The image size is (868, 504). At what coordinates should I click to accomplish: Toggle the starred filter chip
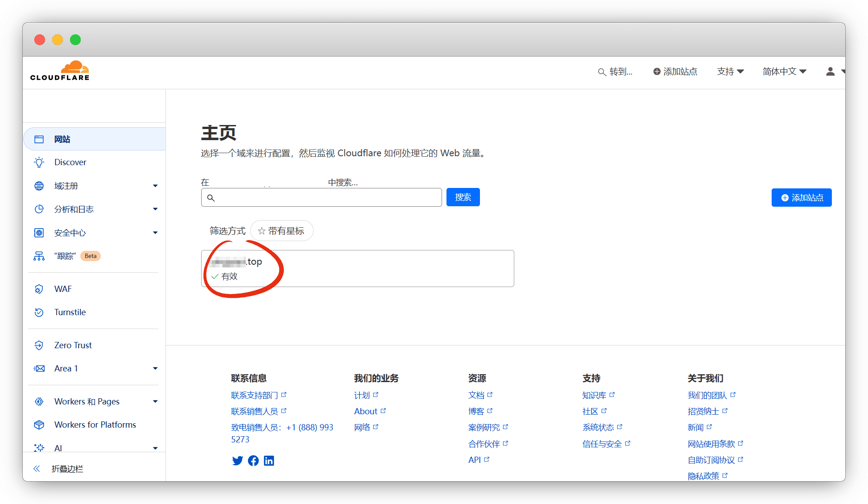281,231
